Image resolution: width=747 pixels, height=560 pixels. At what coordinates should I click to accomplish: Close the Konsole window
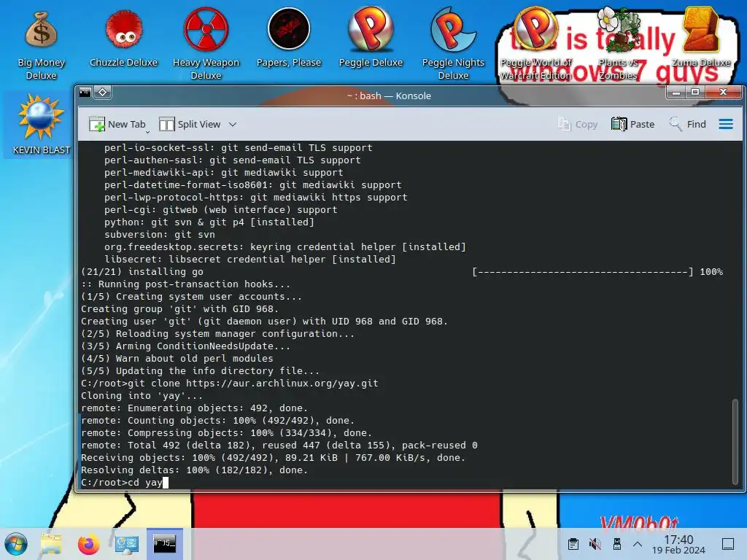click(723, 93)
